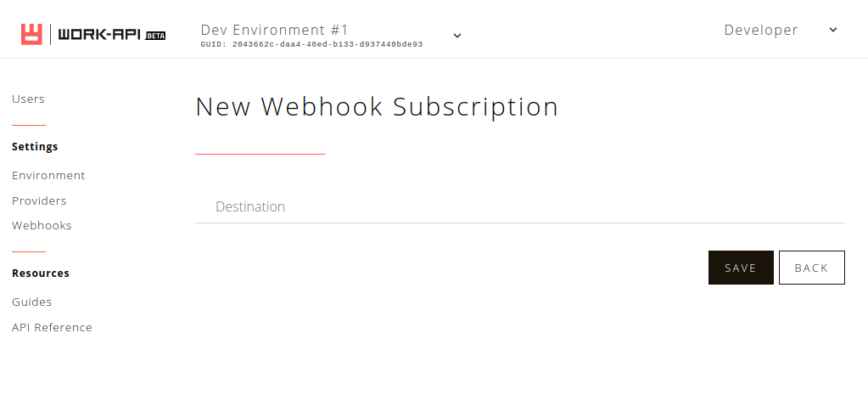Click the WORK-API wordmark text
Screen dimensions: 868x412
coord(100,35)
